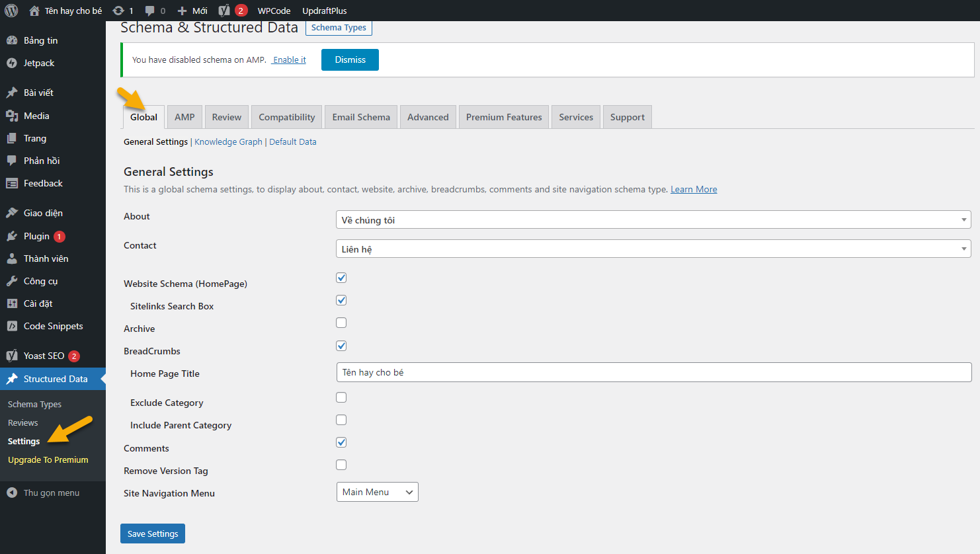The image size is (980, 554).
Task: Open the Plugin menu in sidebar
Action: pos(36,236)
